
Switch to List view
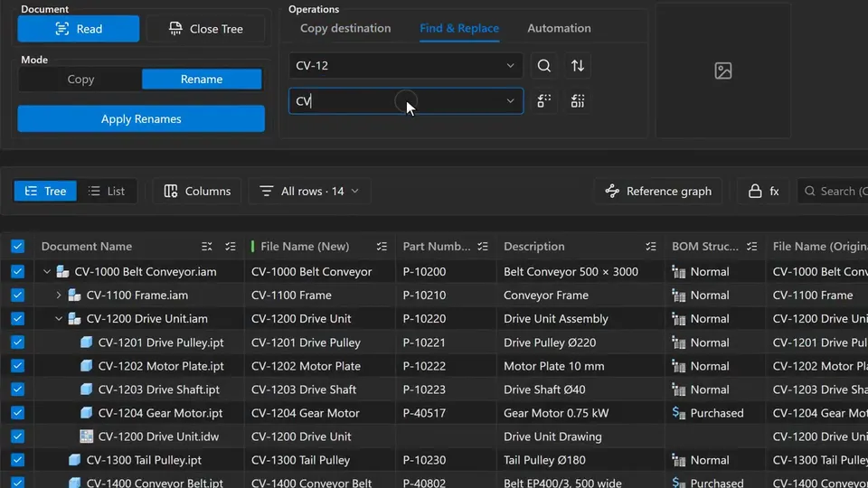pyautogui.click(x=107, y=191)
